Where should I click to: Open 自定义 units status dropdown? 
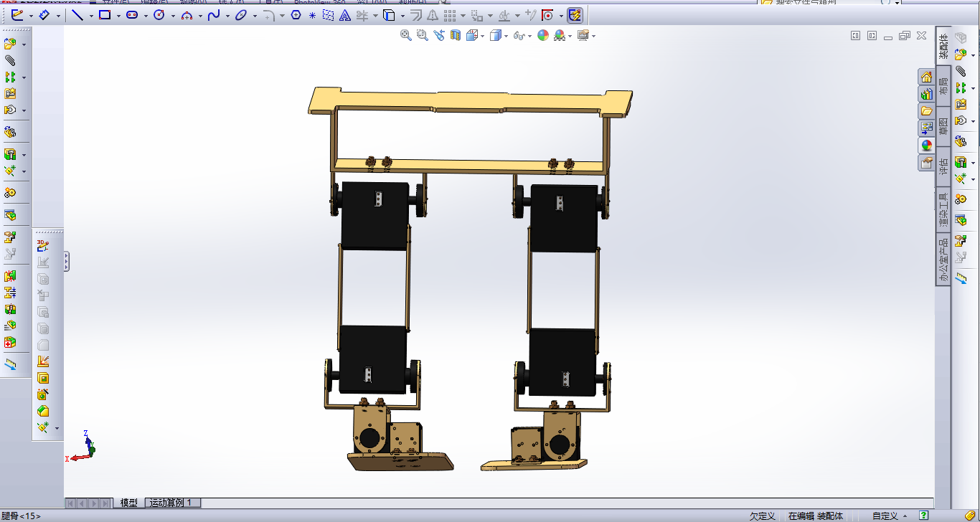[x=889, y=516]
